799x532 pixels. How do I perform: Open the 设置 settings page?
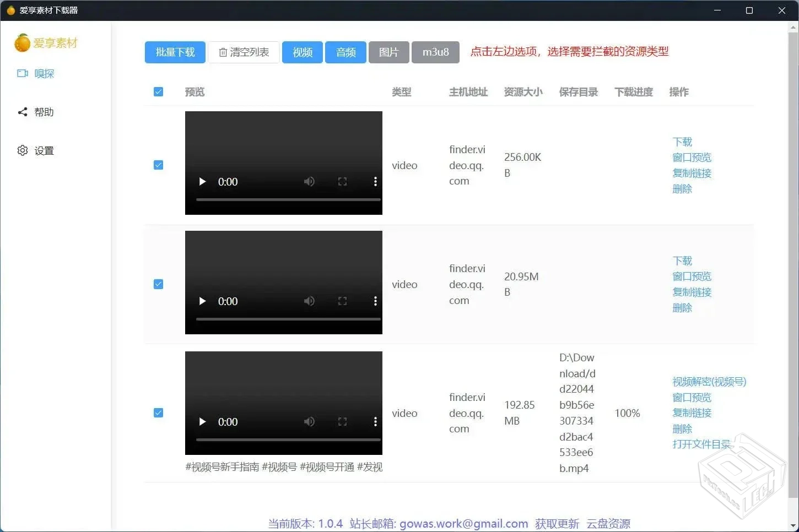[44, 150]
